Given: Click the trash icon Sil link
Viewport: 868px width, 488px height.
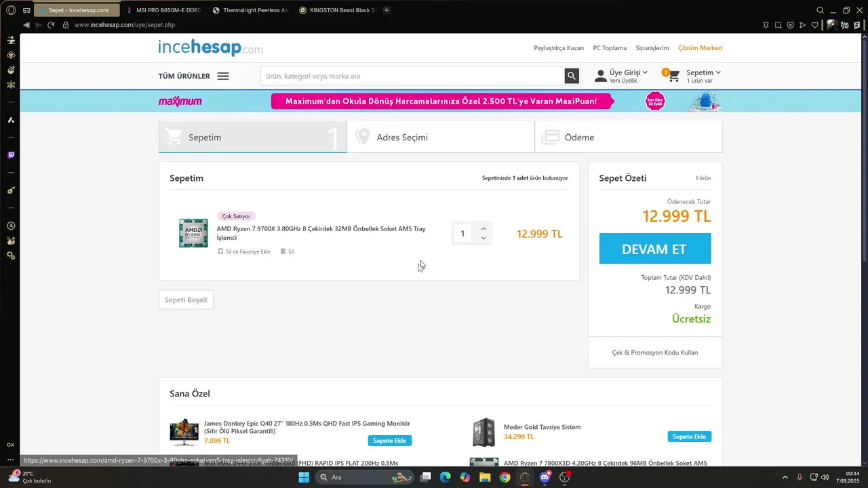Looking at the screenshot, I should tap(287, 251).
